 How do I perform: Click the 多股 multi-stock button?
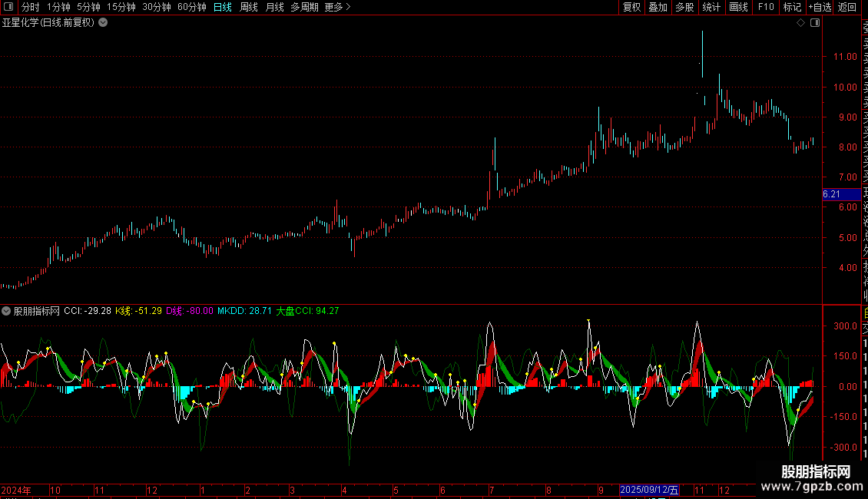tap(684, 7)
